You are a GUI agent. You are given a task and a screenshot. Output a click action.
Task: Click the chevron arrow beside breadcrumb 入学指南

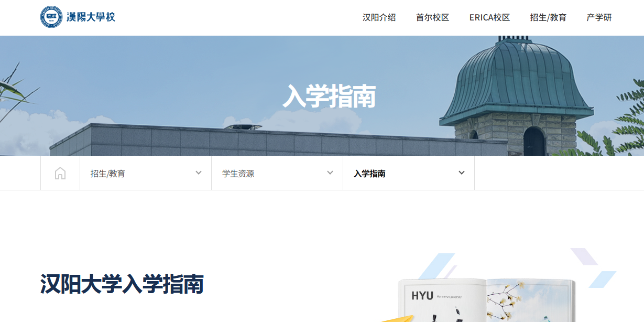coord(462,173)
